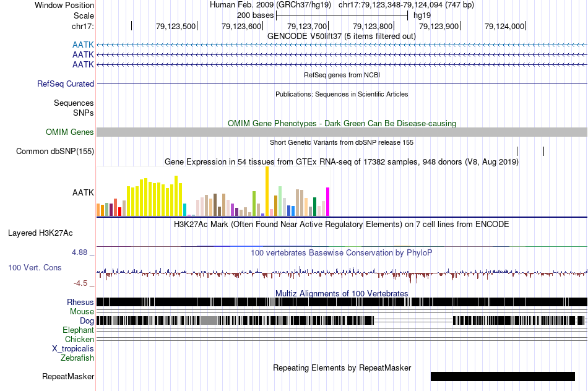Viewport: 588px width, 391px height.
Task: Click the 100 Vert. Cons label
Action: pos(35,267)
